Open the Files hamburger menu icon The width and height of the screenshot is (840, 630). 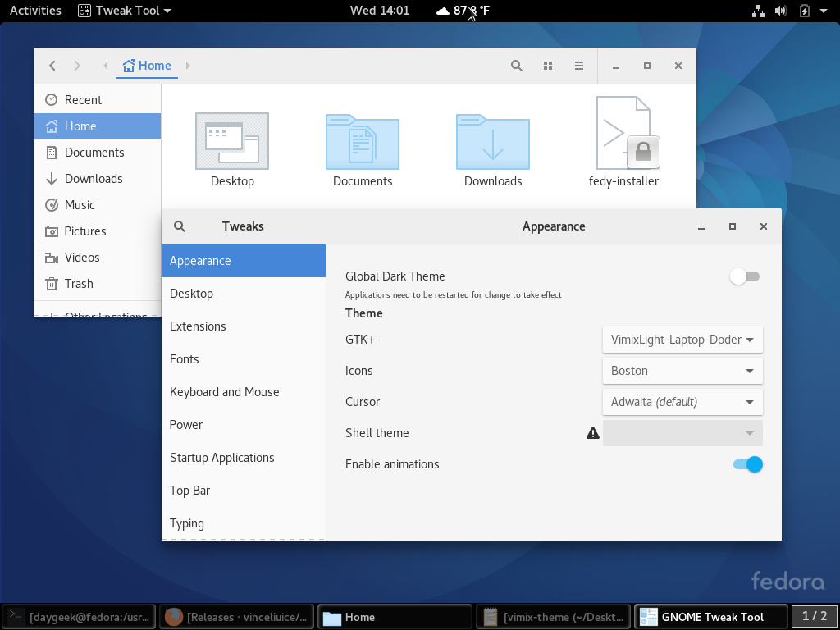point(578,66)
